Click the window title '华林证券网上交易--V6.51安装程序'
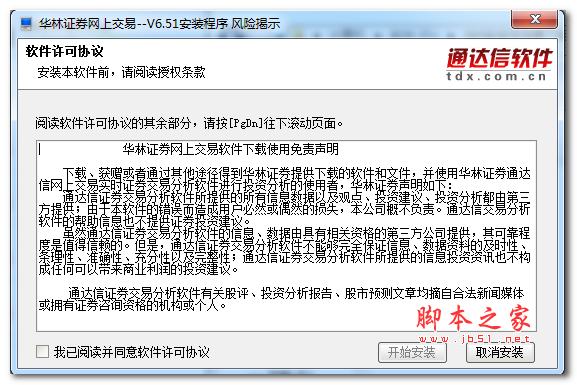Screen dimensions: 577x385 click(134, 24)
